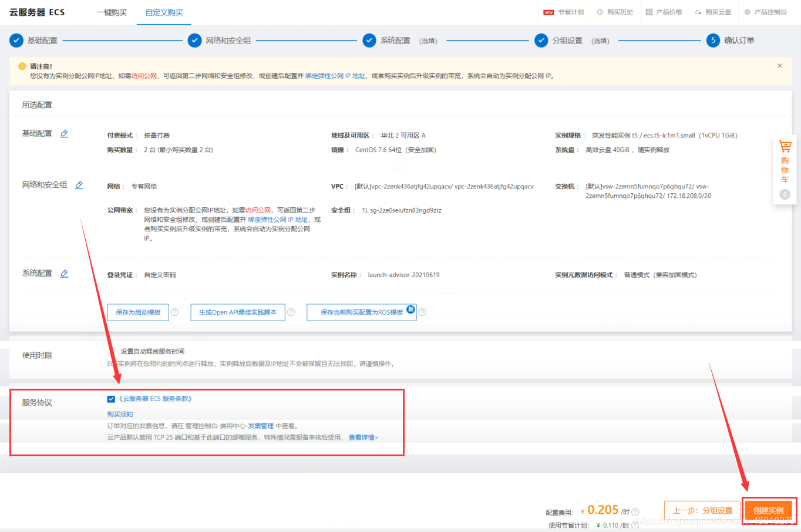This screenshot has width=801, height=532.
Task: Click 绑定弹性公网 IP 地址 link in banner
Action: pyautogui.click(x=335, y=76)
